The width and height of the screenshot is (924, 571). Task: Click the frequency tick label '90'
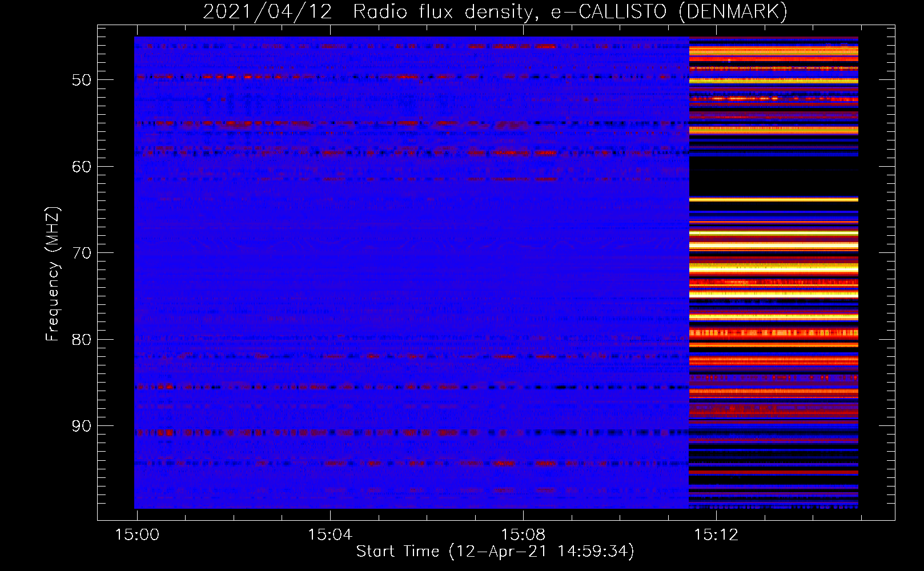pyautogui.click(x=82, y=426)
